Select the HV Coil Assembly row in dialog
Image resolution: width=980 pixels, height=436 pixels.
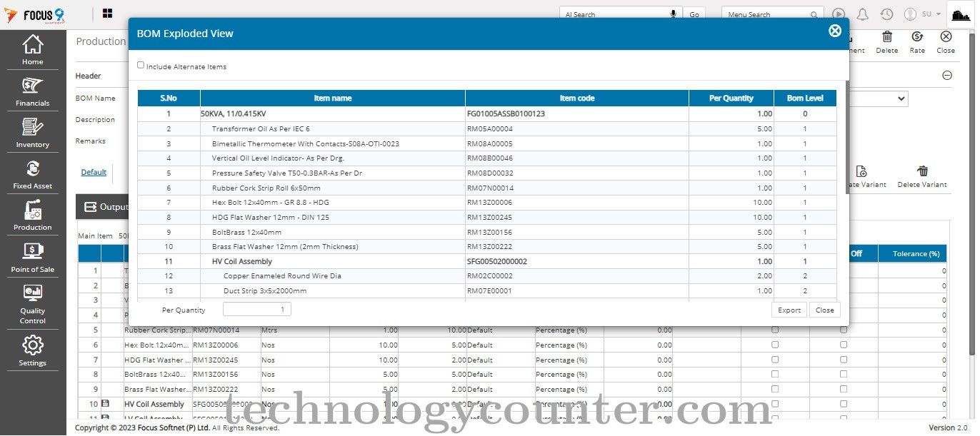tap(486, 262)
